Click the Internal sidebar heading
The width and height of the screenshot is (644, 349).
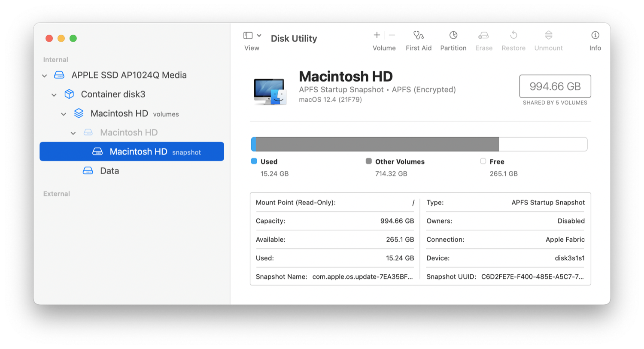coord(55,60)
